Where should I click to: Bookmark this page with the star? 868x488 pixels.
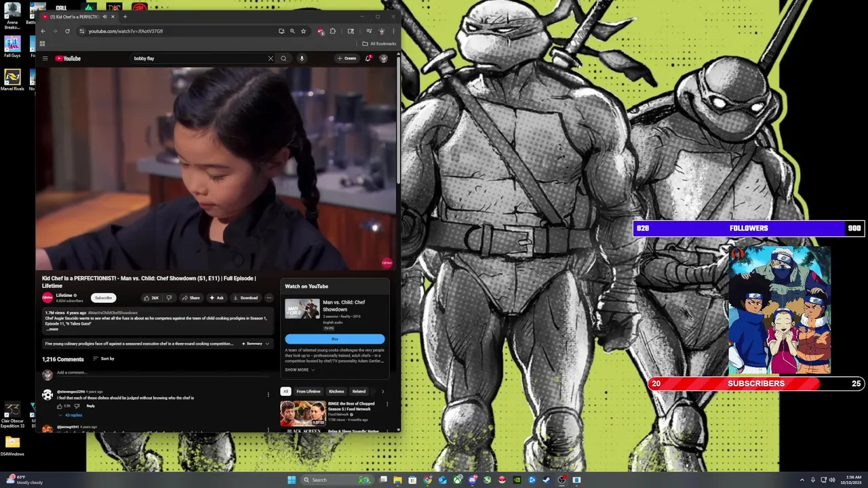303,31
